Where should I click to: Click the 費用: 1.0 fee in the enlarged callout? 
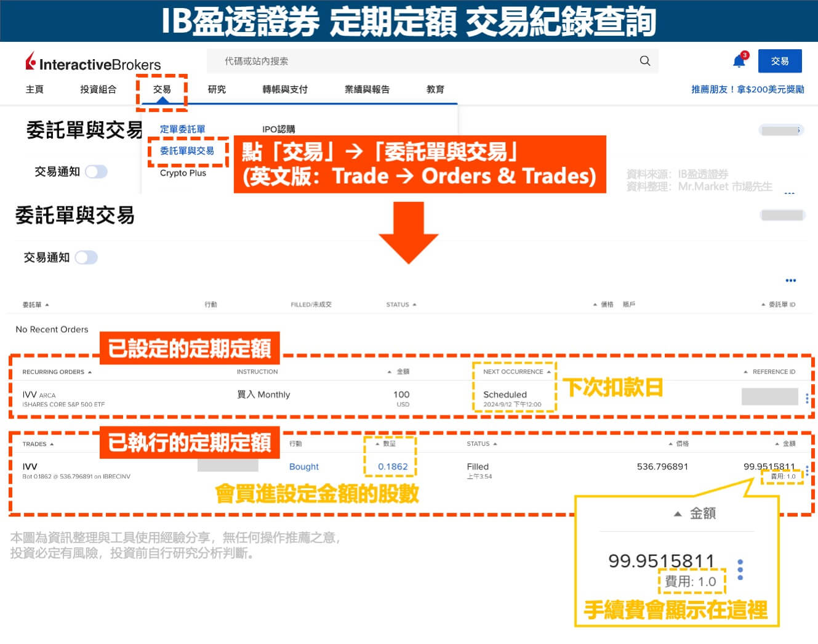tap(691, 582)
